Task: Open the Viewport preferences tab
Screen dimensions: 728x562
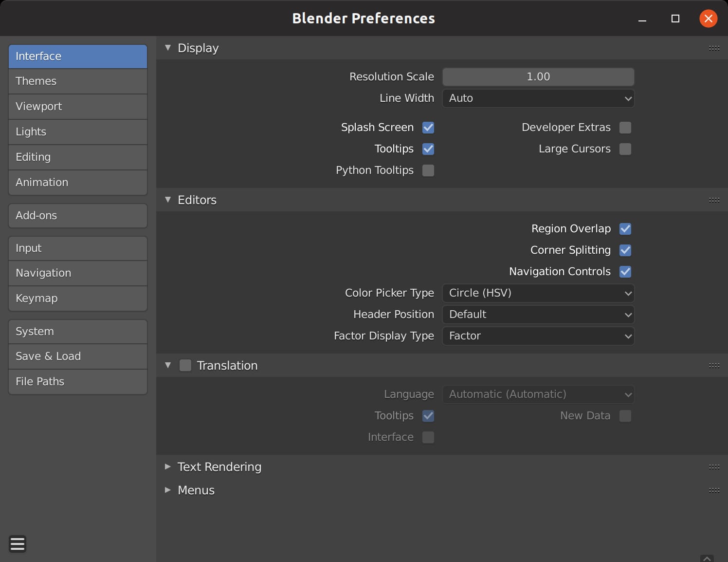Action: [x=78, y=107]
